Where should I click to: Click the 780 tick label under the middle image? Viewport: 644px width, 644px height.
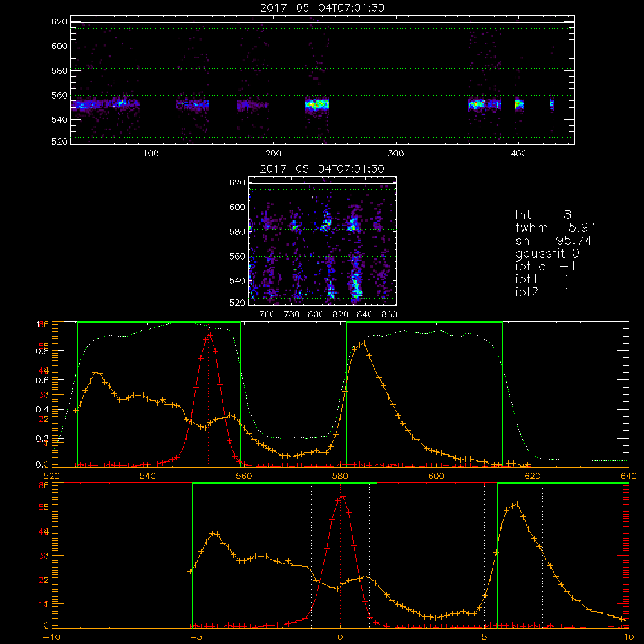(292, 315)
